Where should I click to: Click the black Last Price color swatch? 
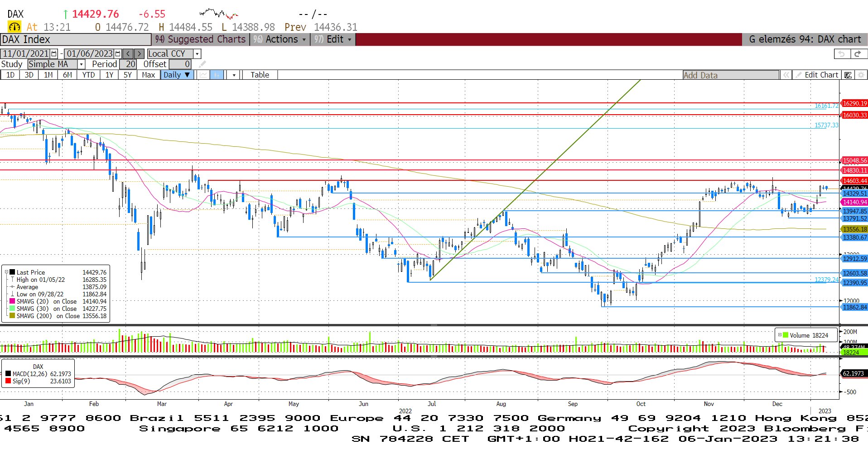click(x=12, y=272)
